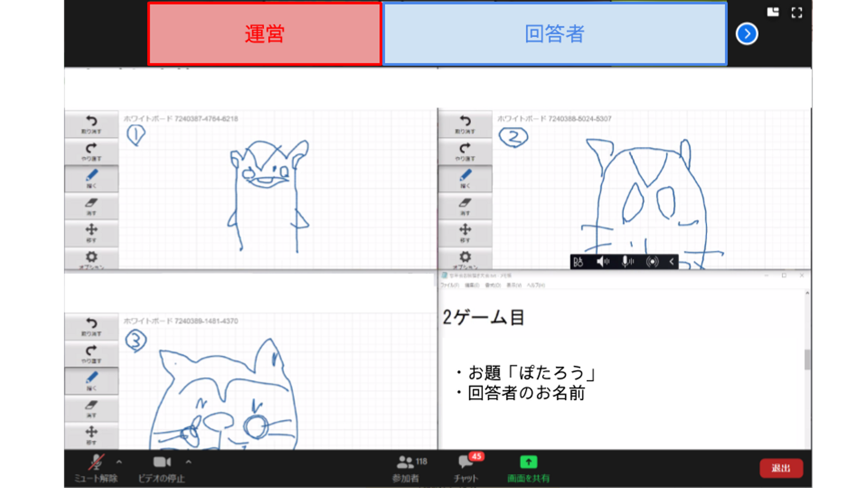The height and width of the screenshot is (488, 868).
Task: Collapse the floating toolbar with its left chevron
Action: (671, 261)
